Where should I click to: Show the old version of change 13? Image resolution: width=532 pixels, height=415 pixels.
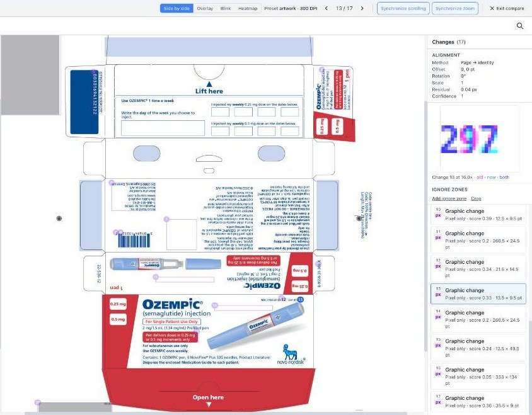click(480, 178)
